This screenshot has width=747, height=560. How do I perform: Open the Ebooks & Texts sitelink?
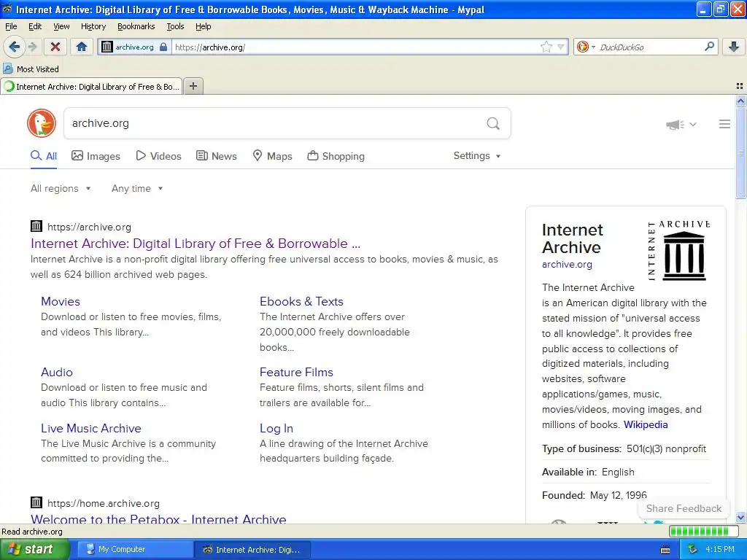[x=301, y=301]
